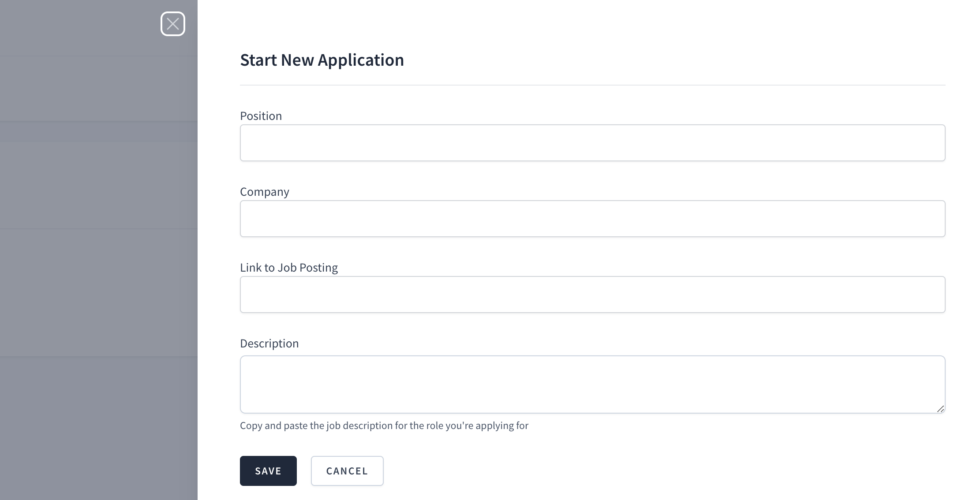Save the new application
This screenshot has width=980, height=500.
[x=268, y=471]
